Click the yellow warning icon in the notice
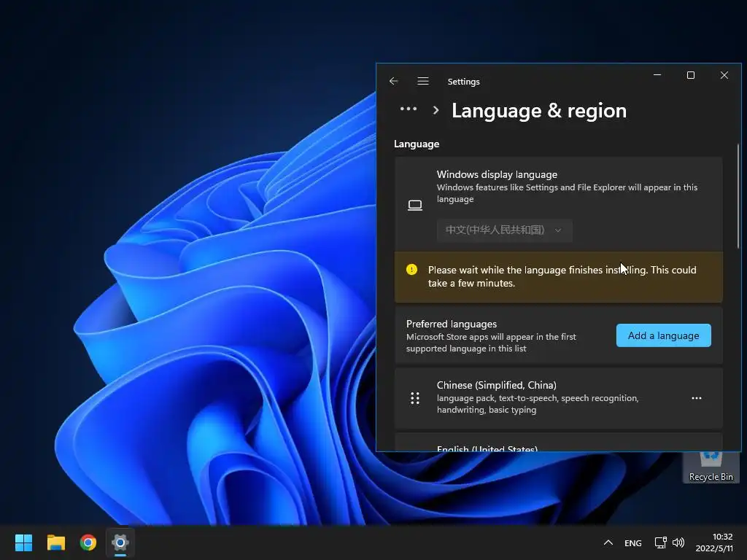This screenshot has width=747, height=560. (x=411, y=270)
